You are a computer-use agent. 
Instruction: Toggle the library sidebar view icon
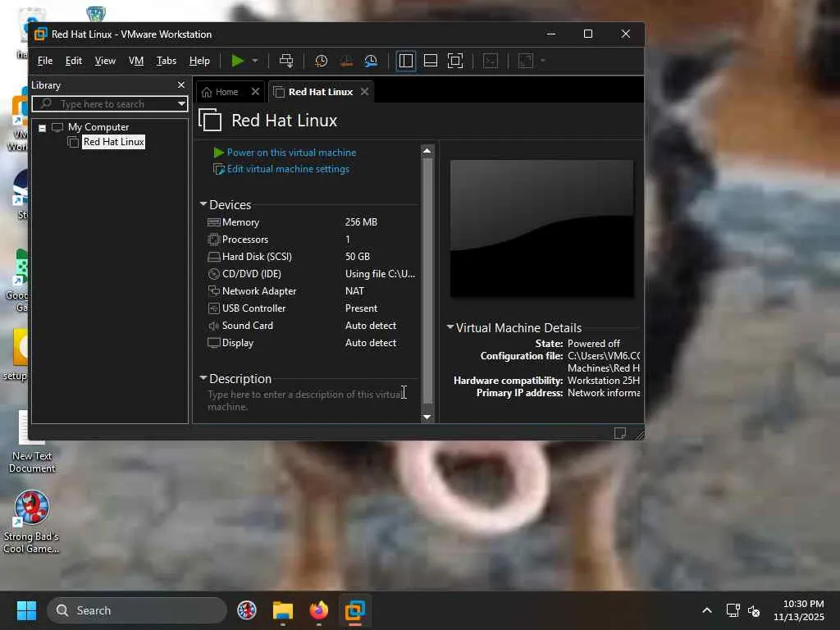click(405, 61)
